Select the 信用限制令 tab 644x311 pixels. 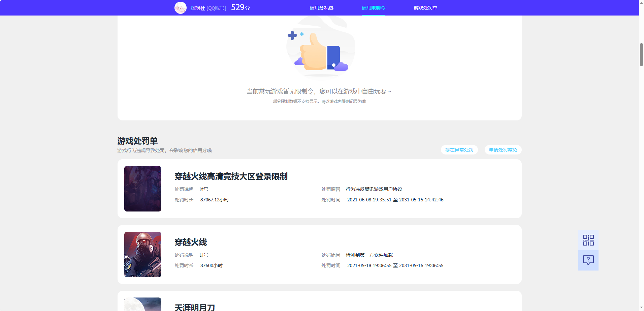point(373,8)
